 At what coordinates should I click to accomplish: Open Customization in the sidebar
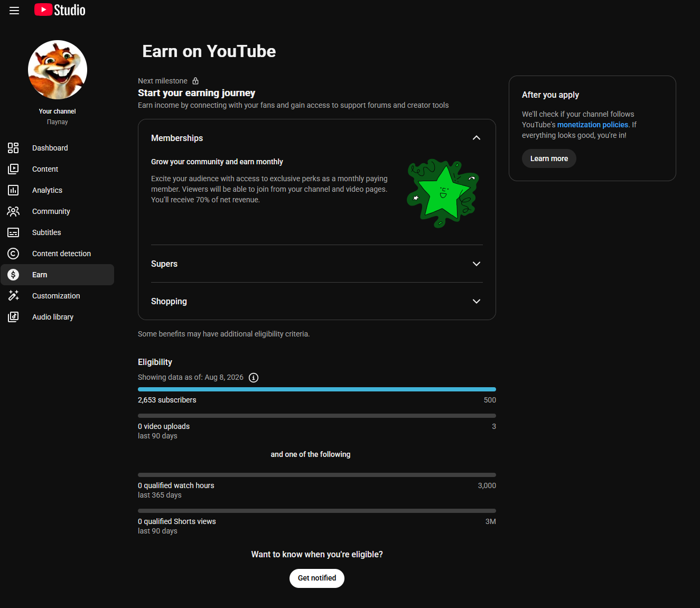(57, 296)
